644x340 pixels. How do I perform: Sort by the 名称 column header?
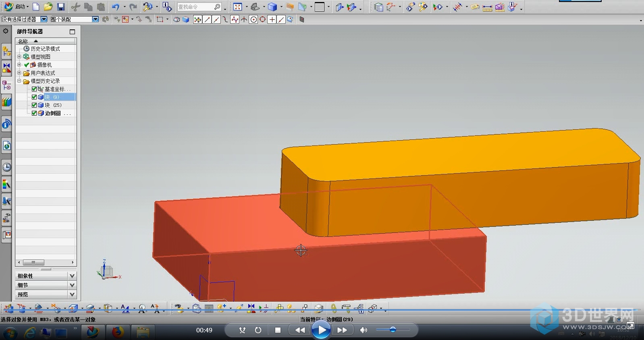point(46,41)
